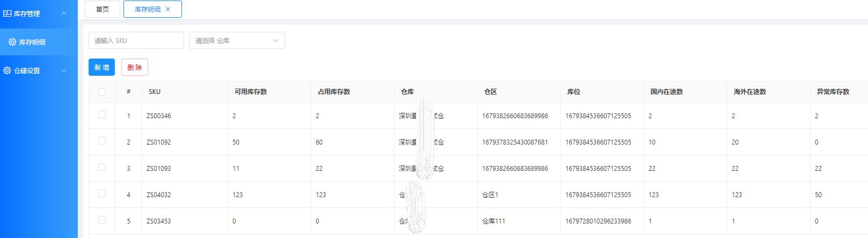Click occupied stock value 60 for ZS01092
868x238 pixels.
[319, 142]
